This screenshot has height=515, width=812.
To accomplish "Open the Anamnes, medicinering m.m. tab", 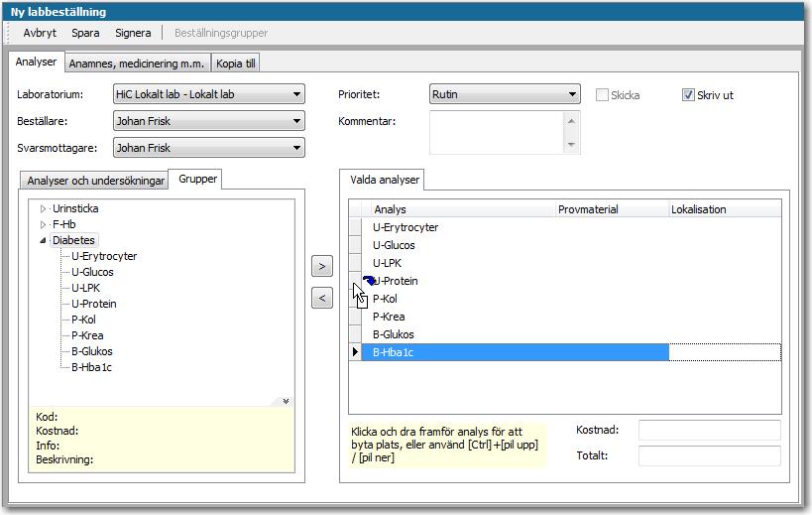I will click(137, 64).
